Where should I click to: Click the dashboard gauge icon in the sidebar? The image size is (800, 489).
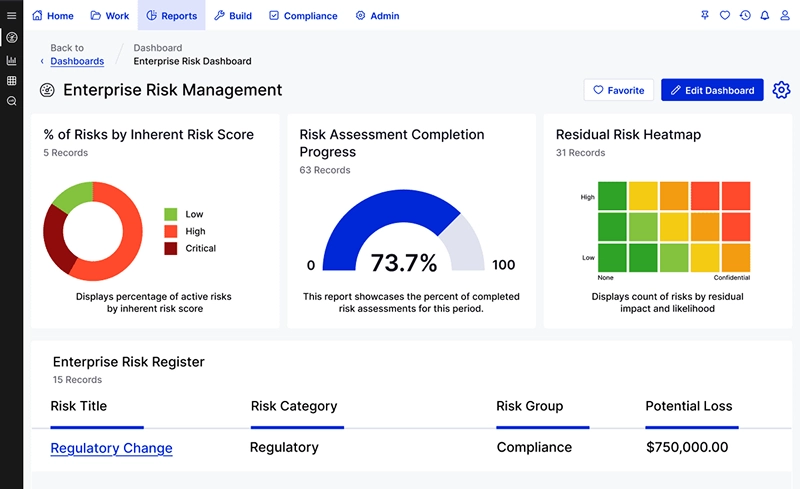pyautogui.click(x=11, y=38)
